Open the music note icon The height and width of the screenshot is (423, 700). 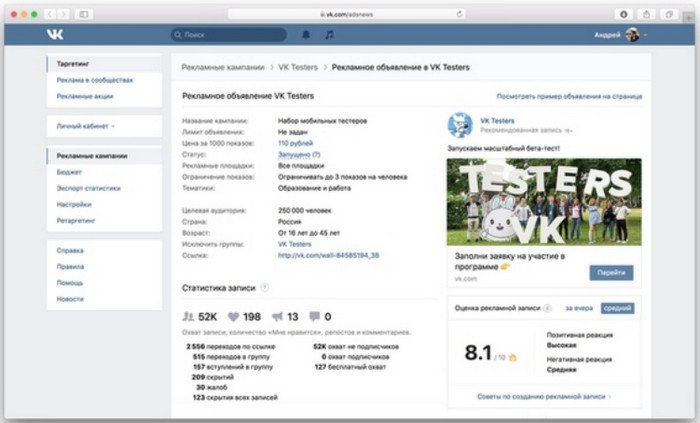pyautogui.click(x=329, y=34)
